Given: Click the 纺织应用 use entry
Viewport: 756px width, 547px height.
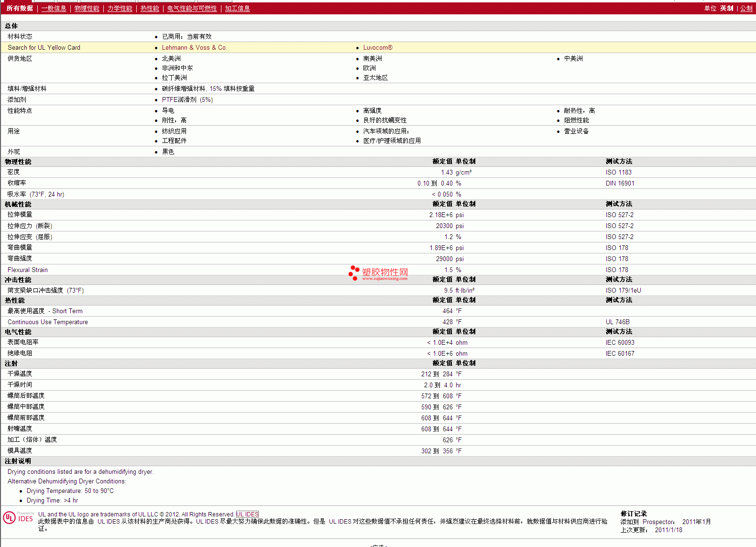Looking at the screenshot, I should (x=174, y=131).
